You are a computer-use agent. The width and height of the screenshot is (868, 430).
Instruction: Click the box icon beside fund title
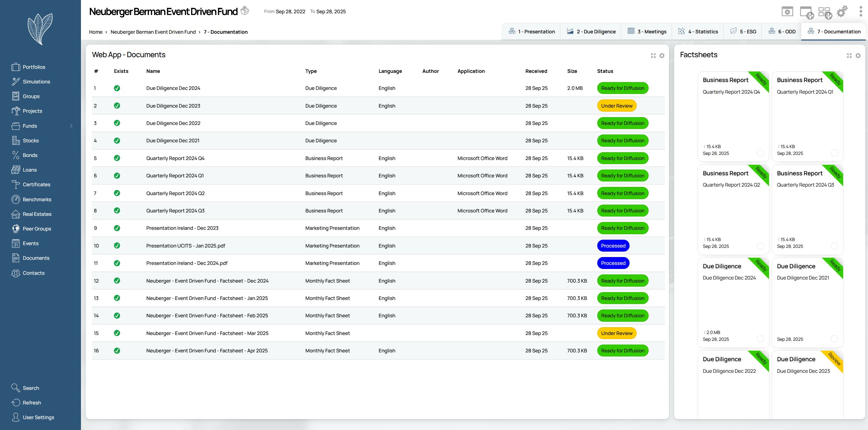pos(245,11)
